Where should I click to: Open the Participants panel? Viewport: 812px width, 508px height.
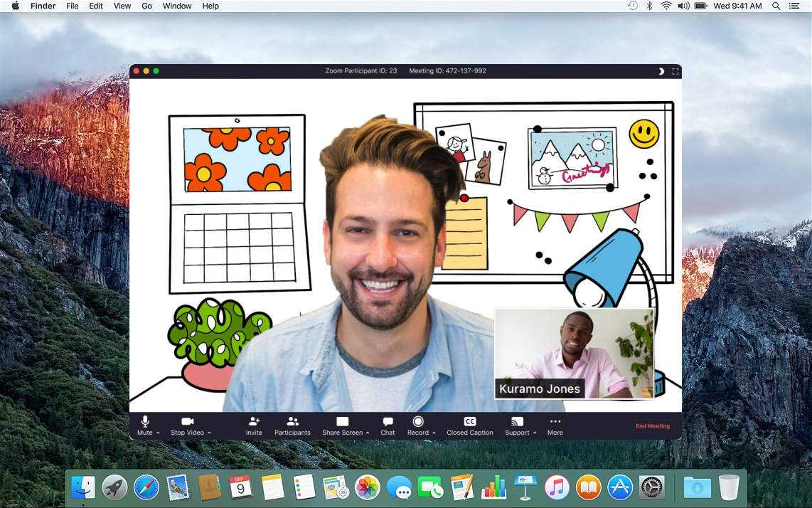[x=292, y=422]
